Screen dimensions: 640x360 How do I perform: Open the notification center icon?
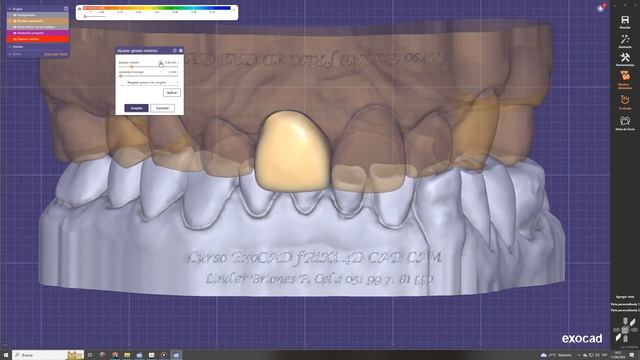pos(631,355)
